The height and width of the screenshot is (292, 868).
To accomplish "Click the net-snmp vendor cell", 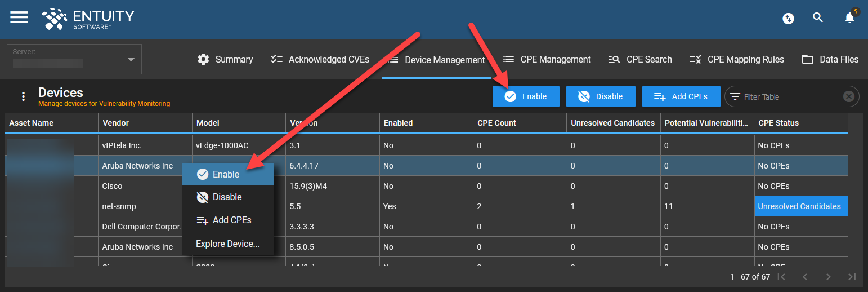I will 145,206.
